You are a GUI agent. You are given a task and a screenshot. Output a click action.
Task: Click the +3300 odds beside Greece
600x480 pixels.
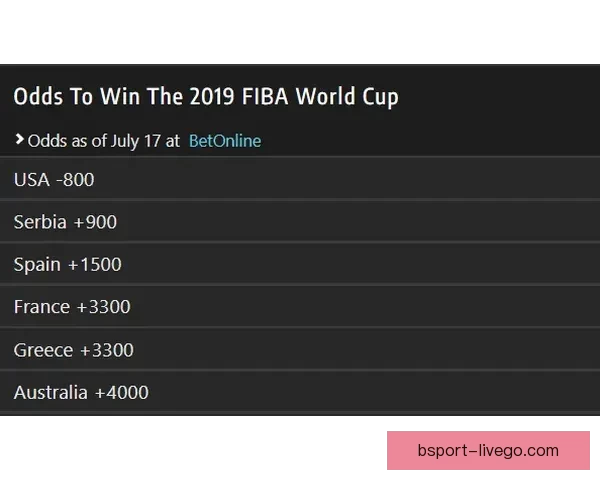(x=106, y=350)
